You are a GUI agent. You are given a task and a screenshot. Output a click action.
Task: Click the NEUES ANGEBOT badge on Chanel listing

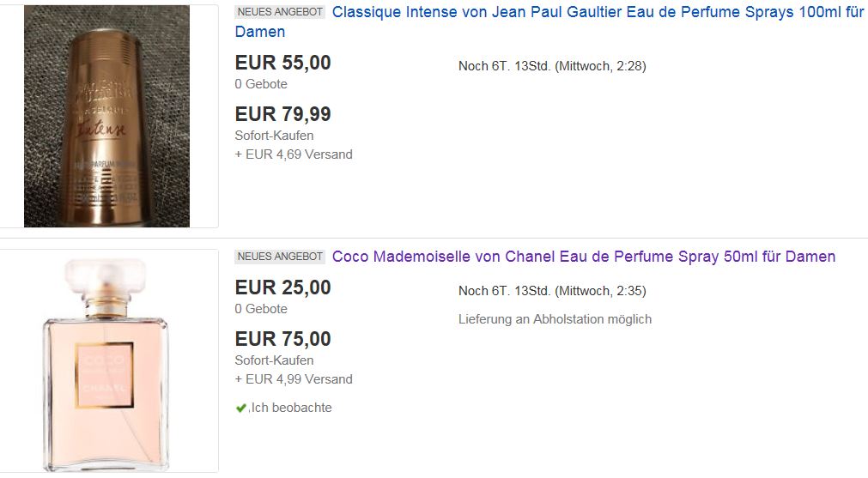280,256
